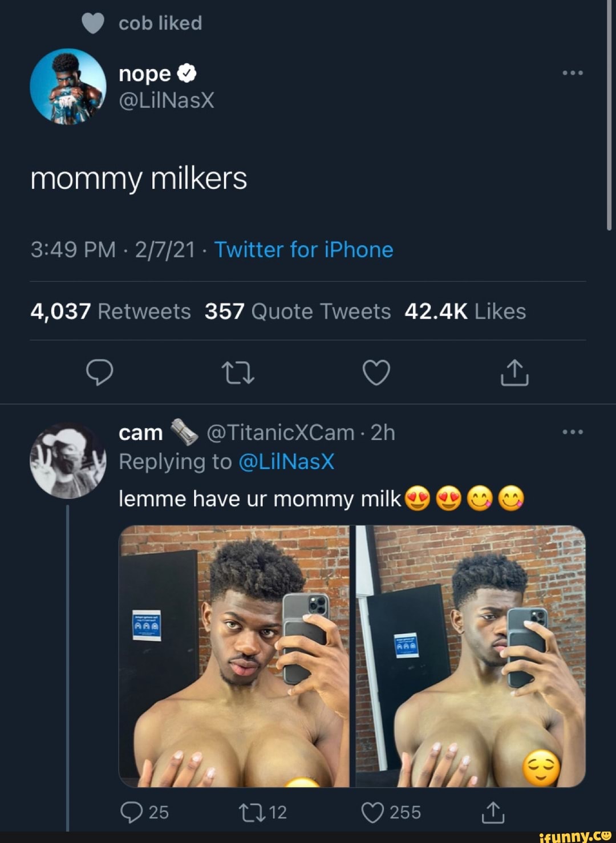Share cam's reply
The height and width of the screenshot is (843, 616).
[x=493, y=812]
